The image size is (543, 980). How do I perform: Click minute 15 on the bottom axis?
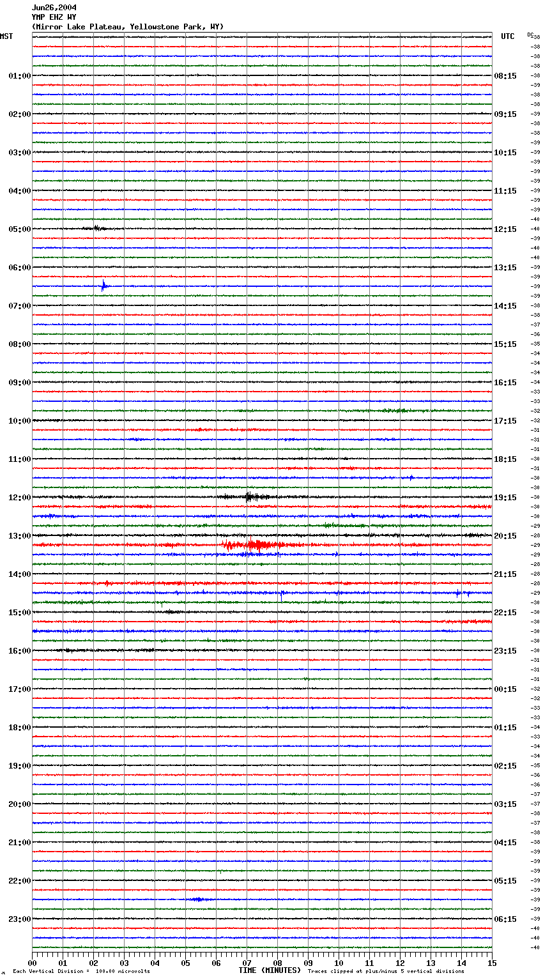point(492,963)
